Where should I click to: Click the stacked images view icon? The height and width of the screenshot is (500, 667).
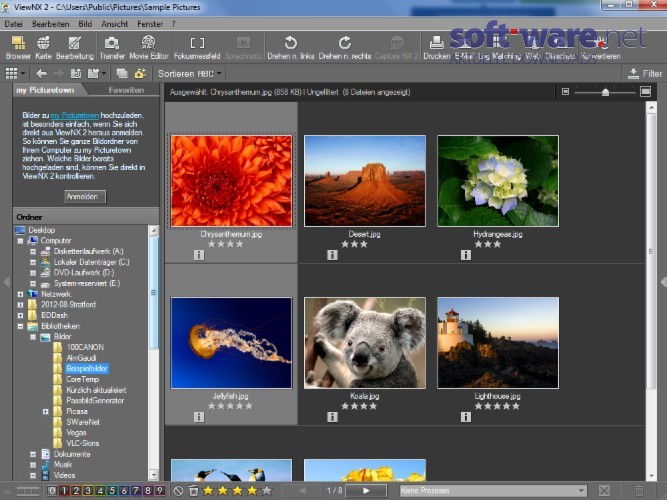pos(122,74)
